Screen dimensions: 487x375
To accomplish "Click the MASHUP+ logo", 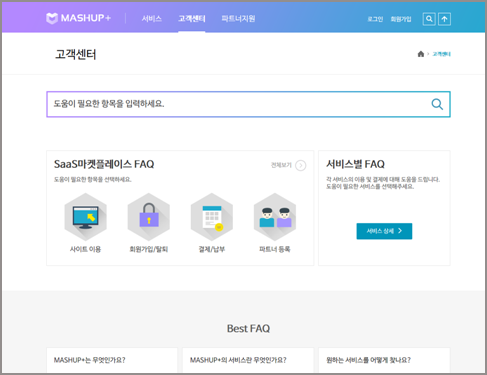I will [x=79, y=18].
